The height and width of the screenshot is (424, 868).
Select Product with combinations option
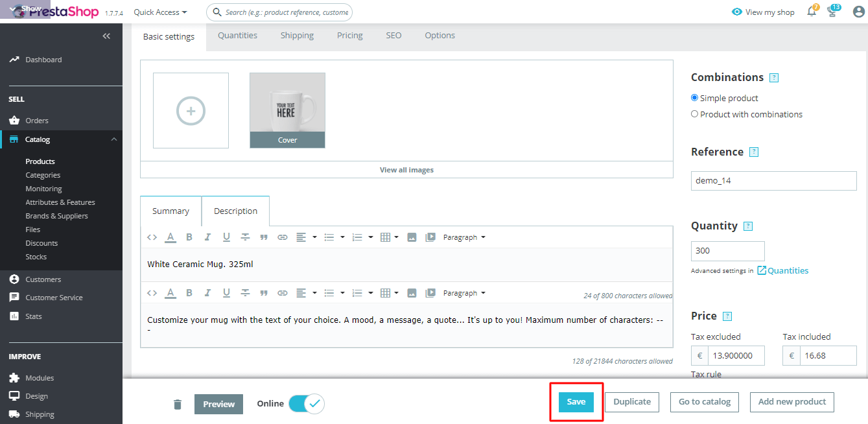pyautogui.click(x=694, y=113)
